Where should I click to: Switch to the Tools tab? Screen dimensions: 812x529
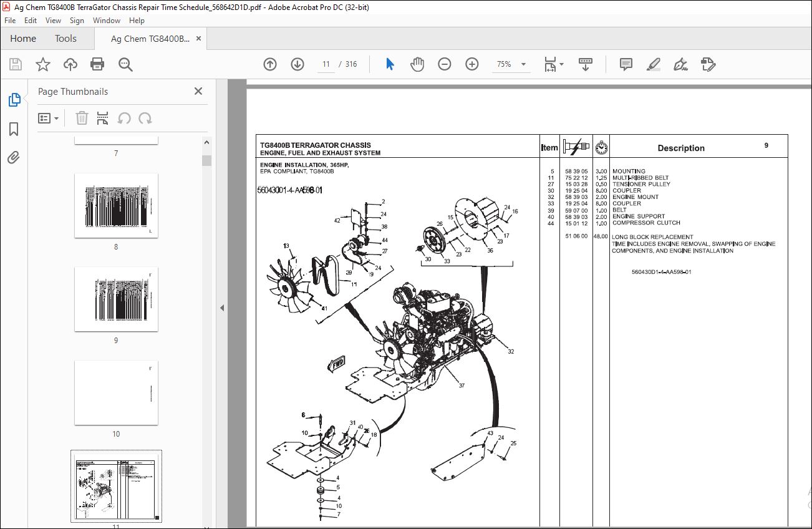[65, 39]
